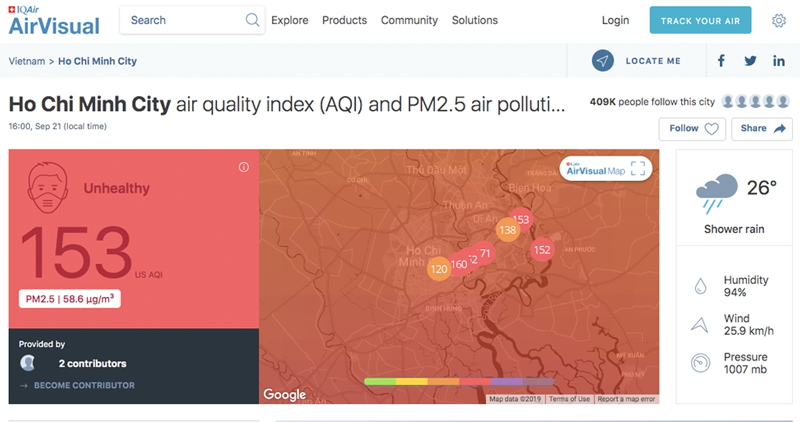This screenshot has width=800, height=422.
Task: Click the Login link
Action: (x=615, y=20)
